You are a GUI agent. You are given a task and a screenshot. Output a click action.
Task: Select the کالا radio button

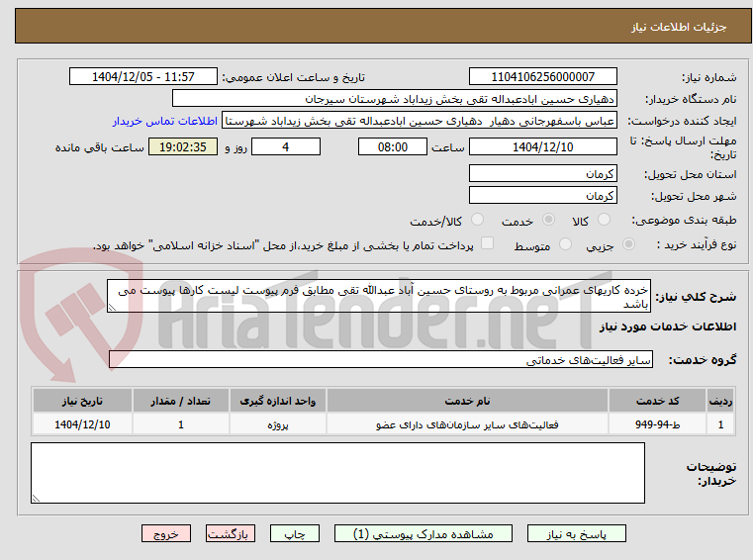[604, 220]
